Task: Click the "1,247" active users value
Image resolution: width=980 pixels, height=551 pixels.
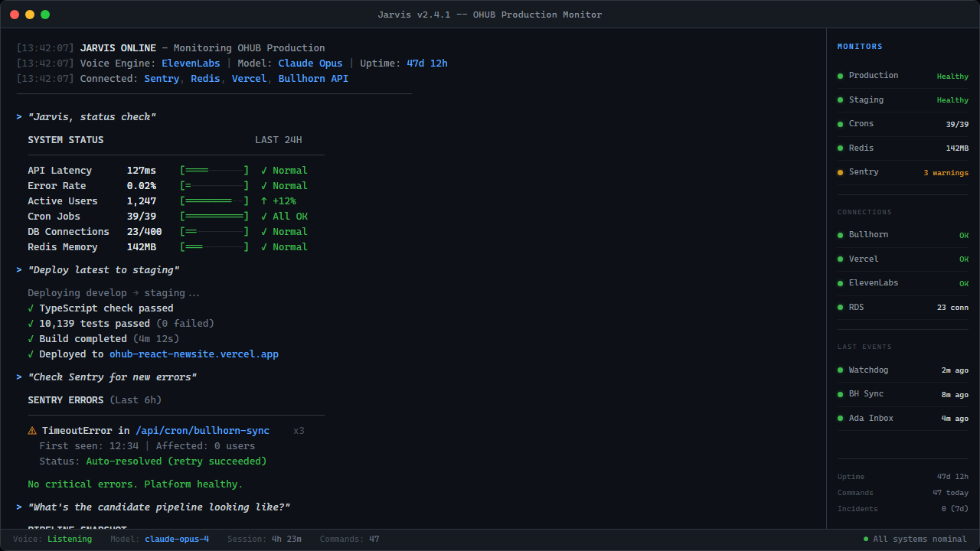Action: click(x=142, y=201)
